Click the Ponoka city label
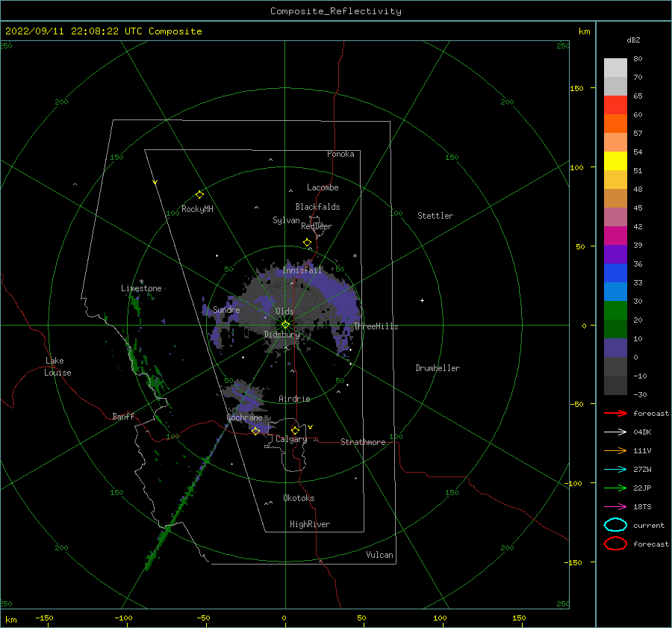 (x=340, y=154)
